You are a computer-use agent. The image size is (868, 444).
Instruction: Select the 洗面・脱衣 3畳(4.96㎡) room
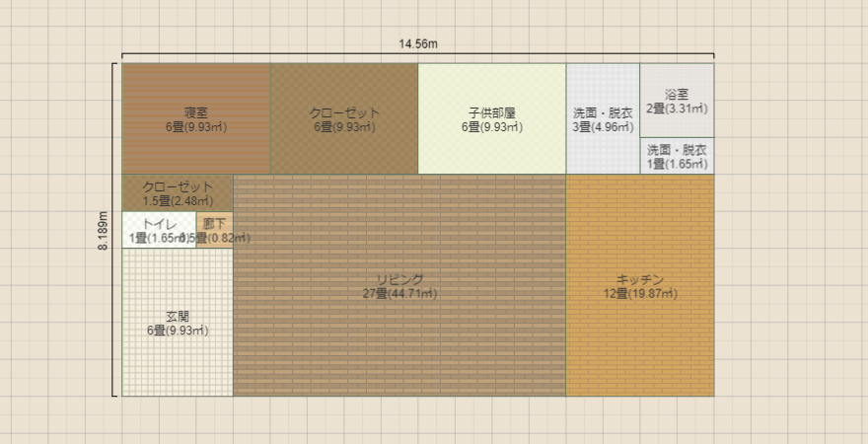(x=603, y=118)
